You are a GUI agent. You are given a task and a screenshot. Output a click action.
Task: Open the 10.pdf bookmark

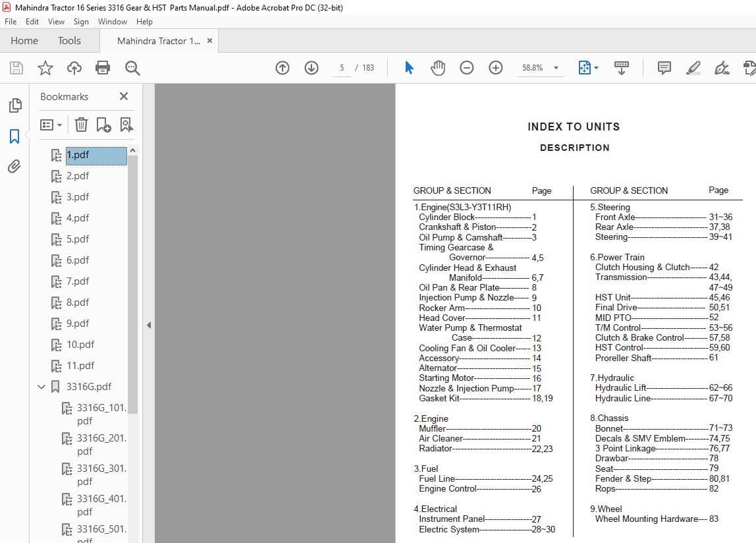pyautogui.click(x=80, y=345)
